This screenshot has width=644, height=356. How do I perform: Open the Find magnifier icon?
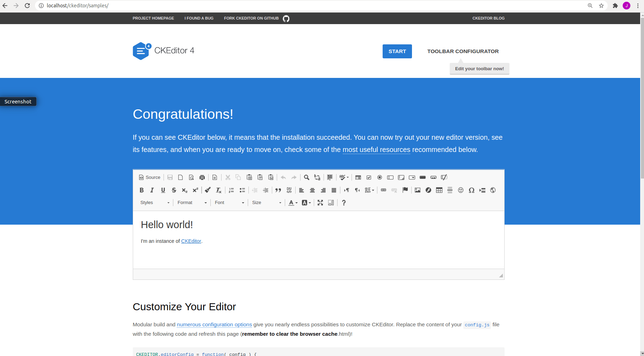click(306, 177)
